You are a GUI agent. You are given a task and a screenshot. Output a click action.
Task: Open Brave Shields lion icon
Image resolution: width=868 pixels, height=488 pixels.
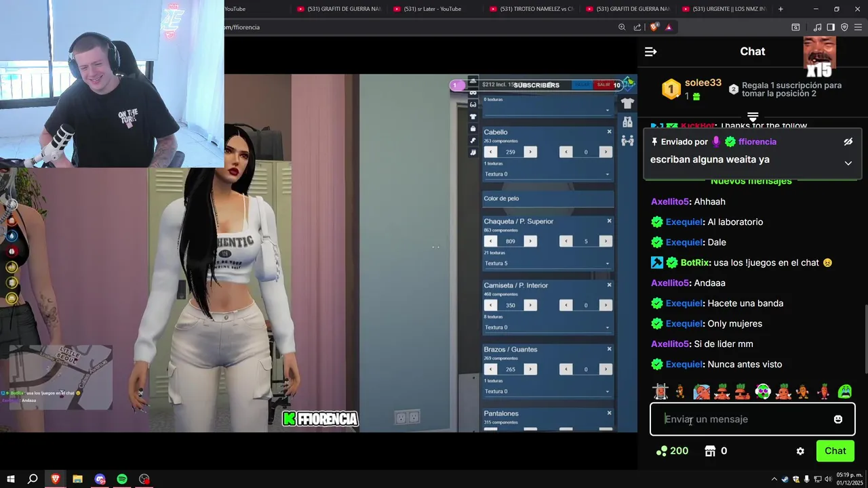coord(654,27)
